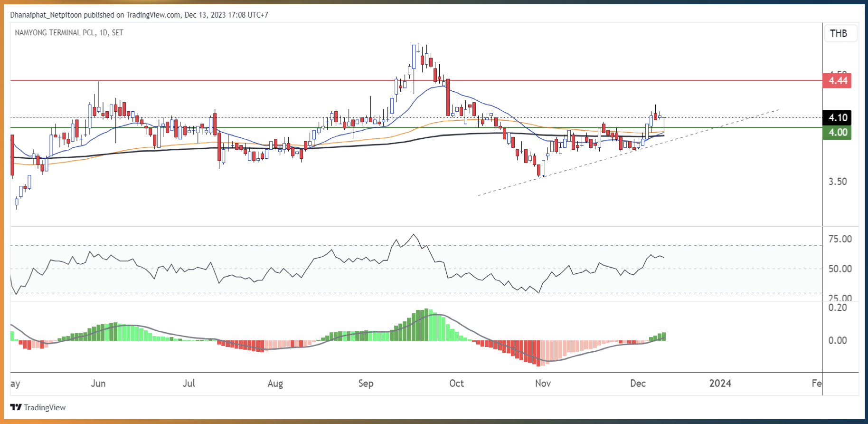Click the black 4.10 last price label

pyautogui.click(x=837, y=117)
